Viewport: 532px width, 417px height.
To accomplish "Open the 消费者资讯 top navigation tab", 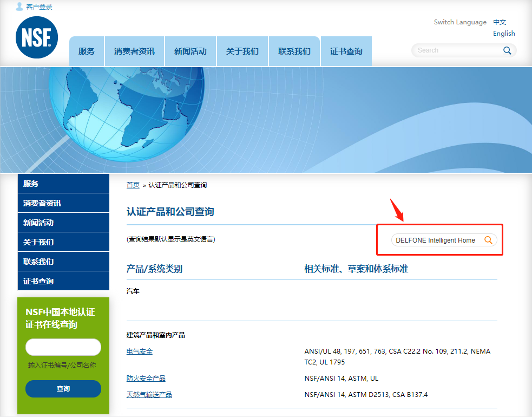I will click(134, 51).
